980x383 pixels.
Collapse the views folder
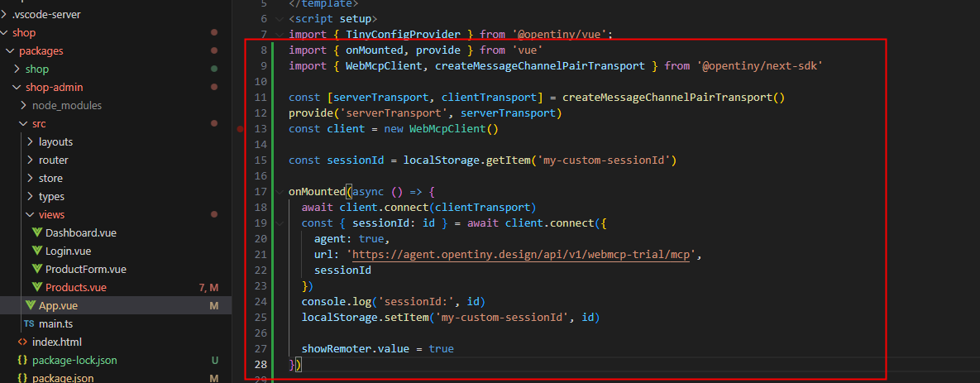(31, 215)
